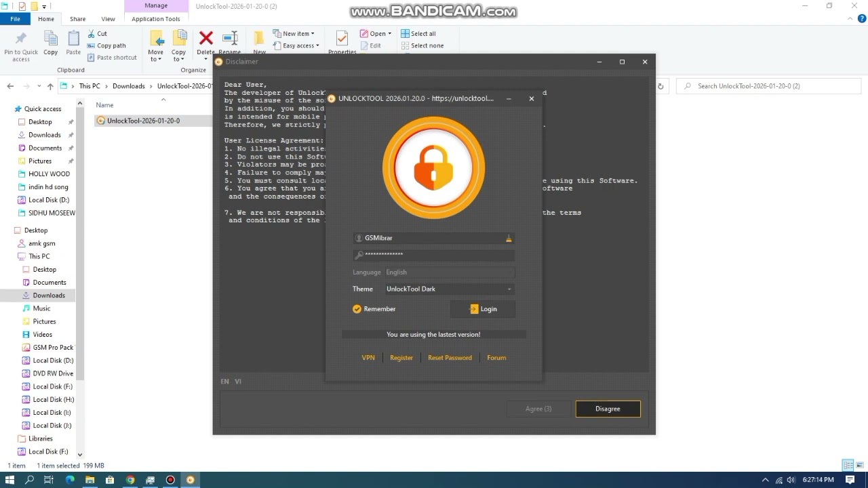Click the Reset Password link
The width and height of the screenshot is (868, 488).
pos(450,358)
